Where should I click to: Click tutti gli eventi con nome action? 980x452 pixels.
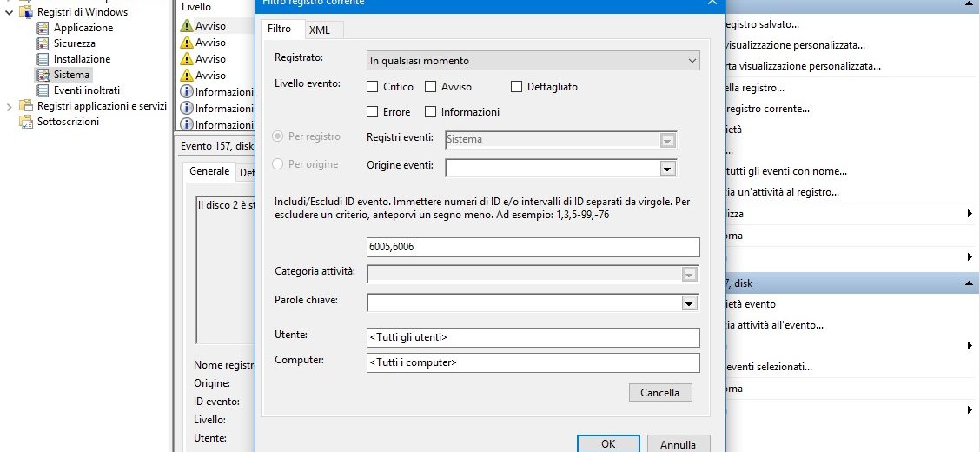(x=786, y=171)
